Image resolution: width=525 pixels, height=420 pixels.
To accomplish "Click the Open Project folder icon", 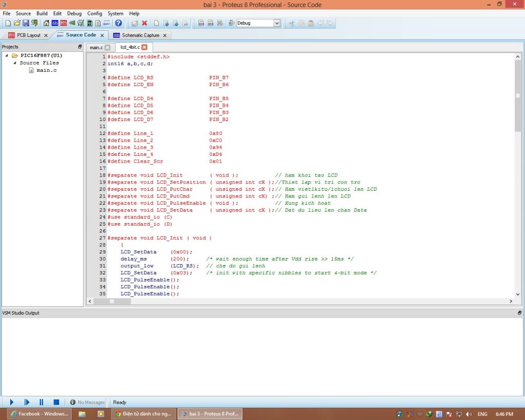I will pyautogui.click(x=17, y=23).
